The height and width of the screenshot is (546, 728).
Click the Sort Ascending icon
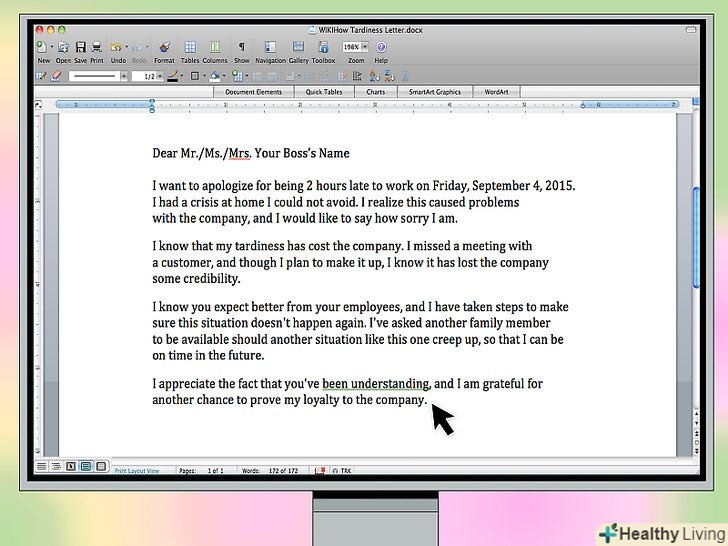(375, 76)
